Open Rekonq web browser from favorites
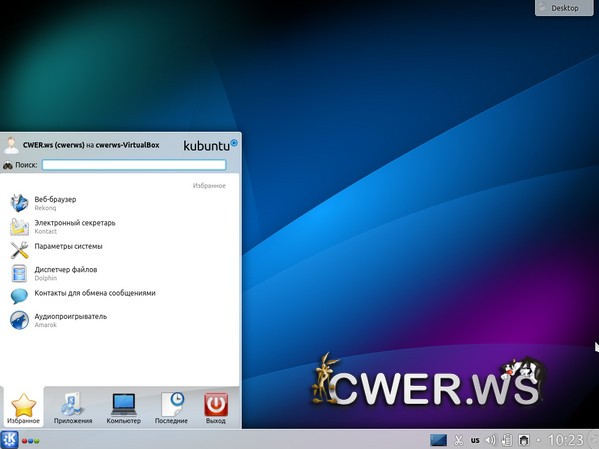The height and width of the screenshot is (449, 599). point(120,203)
